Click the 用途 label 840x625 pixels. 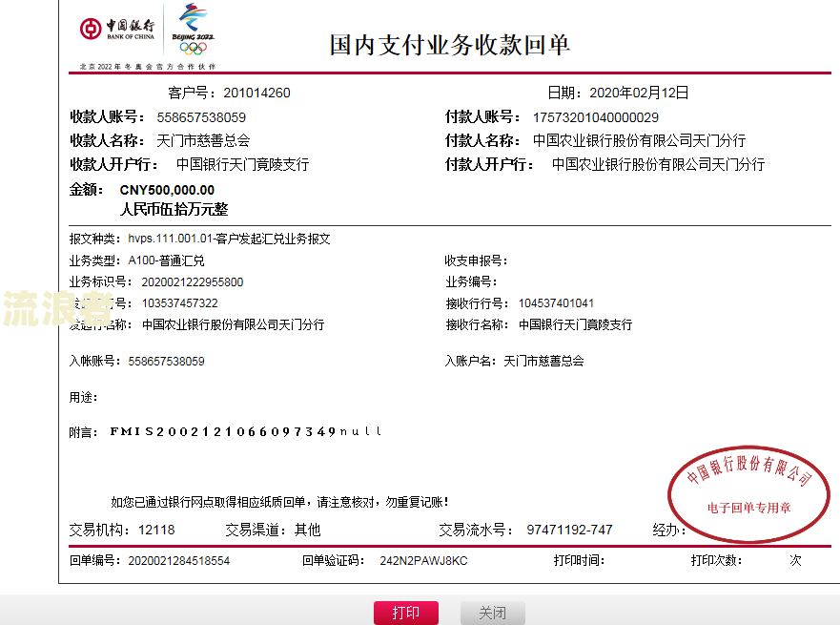(83, 398)
